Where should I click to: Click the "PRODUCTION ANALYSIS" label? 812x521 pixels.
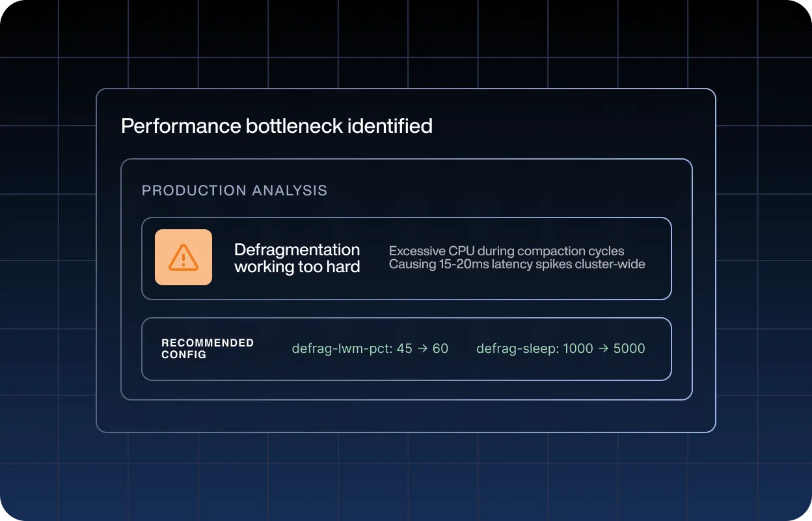point(235,191)
